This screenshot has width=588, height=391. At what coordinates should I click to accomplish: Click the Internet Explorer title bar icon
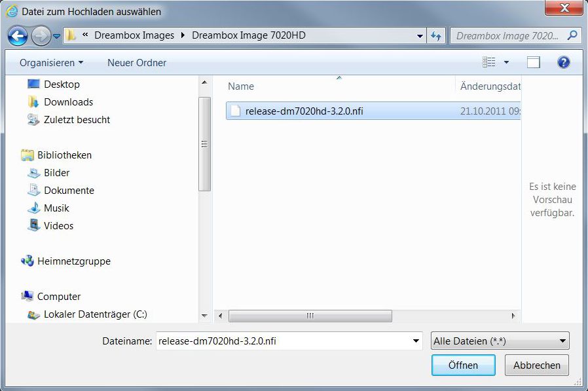(x=12, y=11)
